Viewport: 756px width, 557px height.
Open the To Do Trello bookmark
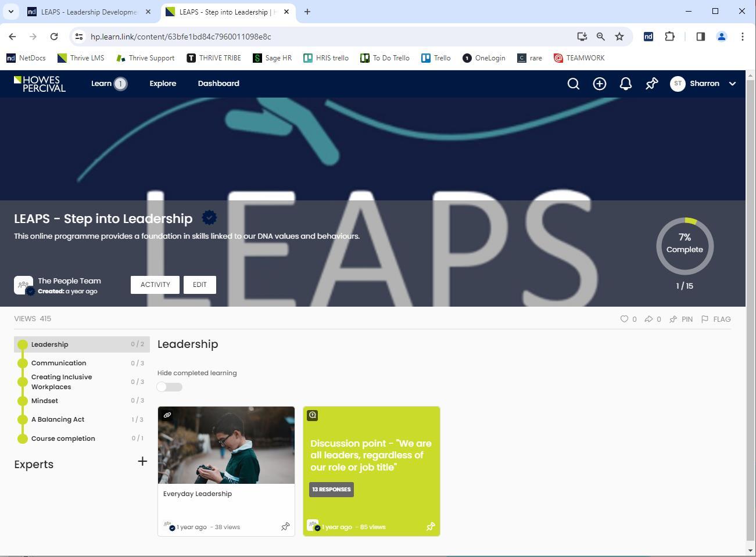pyautogui.click(x=385, y=58)
